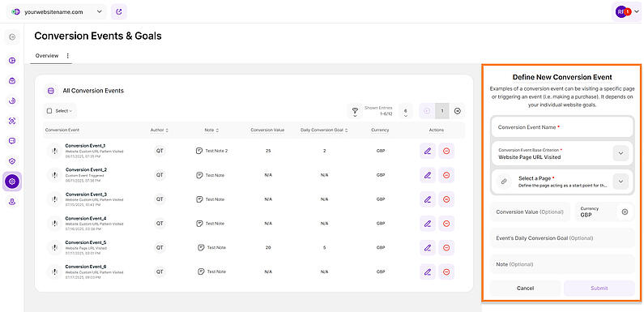Cancel the new conversion event form

[525, 288]
